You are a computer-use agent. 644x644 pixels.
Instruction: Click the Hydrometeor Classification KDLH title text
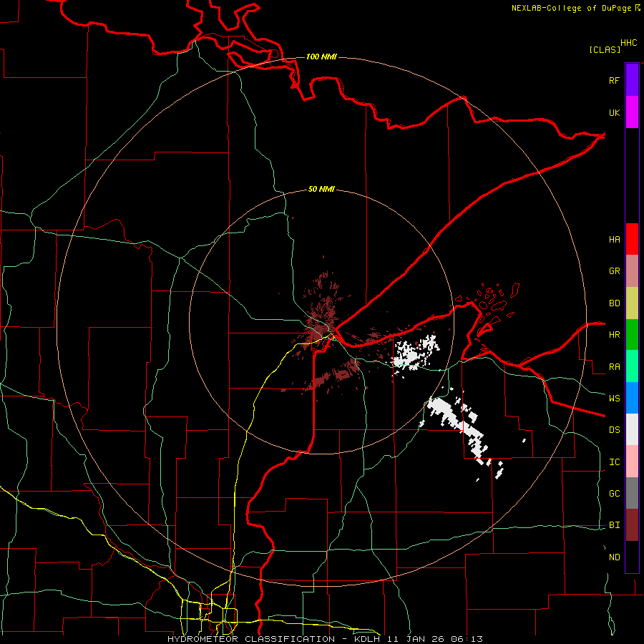(325, 639)
